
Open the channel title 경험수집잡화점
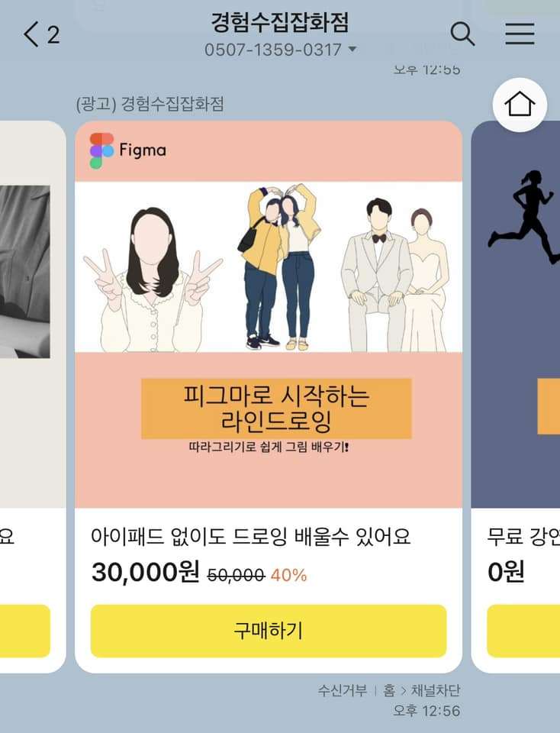click(280, 22)
